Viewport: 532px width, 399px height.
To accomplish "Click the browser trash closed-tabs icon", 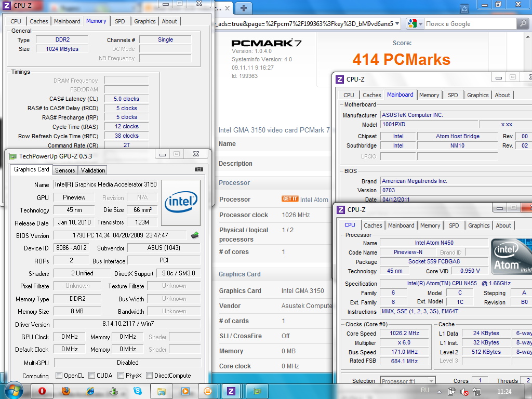I will 464,8.
